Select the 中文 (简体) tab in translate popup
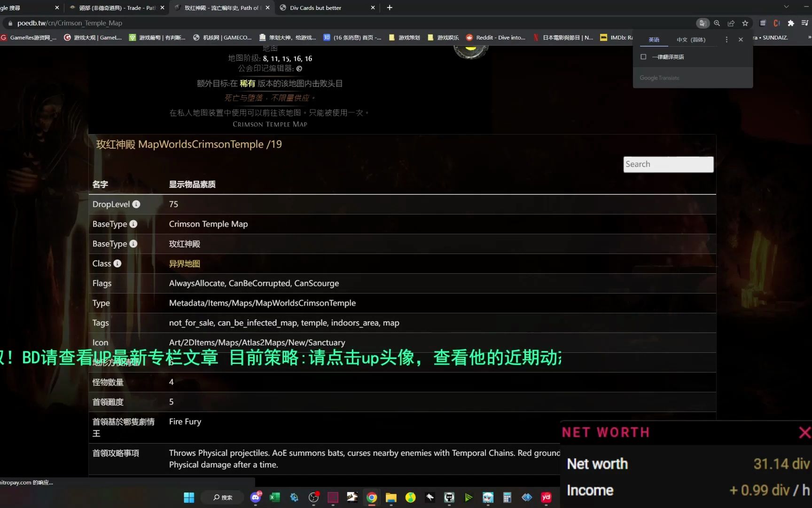The image size is (812, 508). point(691,40)
